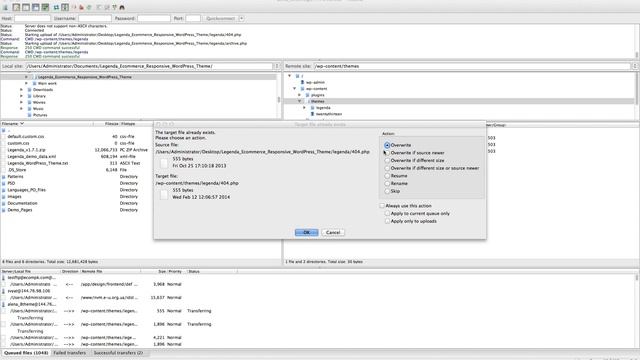
Task: Reconnect to the last server
Action: [88, 7]
